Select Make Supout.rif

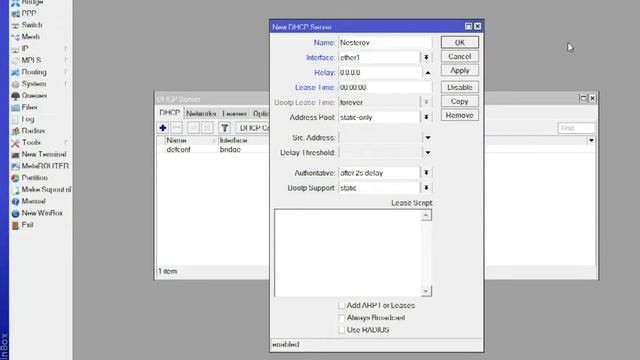pos(46,189)
